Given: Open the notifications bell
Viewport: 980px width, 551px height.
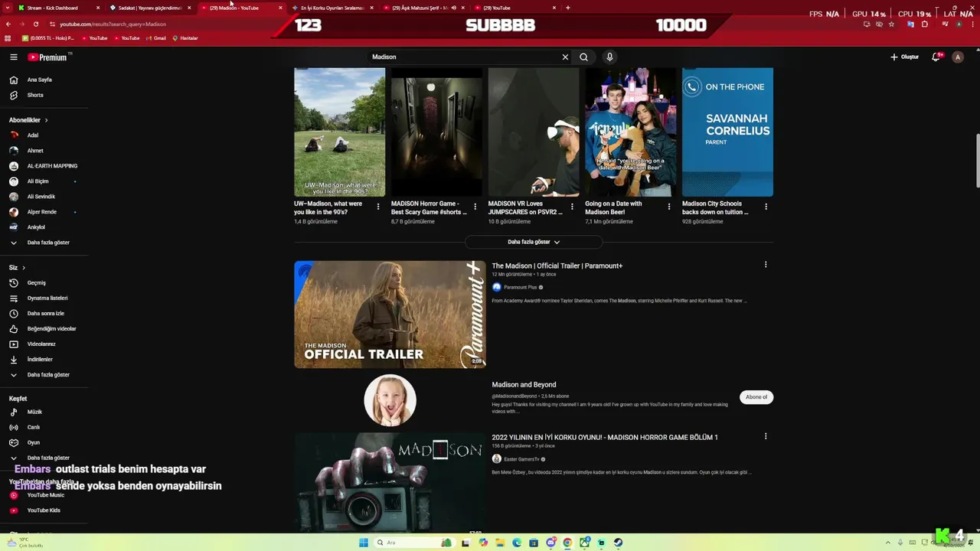Looking at the screenshot, I should (x=936, y=57).
